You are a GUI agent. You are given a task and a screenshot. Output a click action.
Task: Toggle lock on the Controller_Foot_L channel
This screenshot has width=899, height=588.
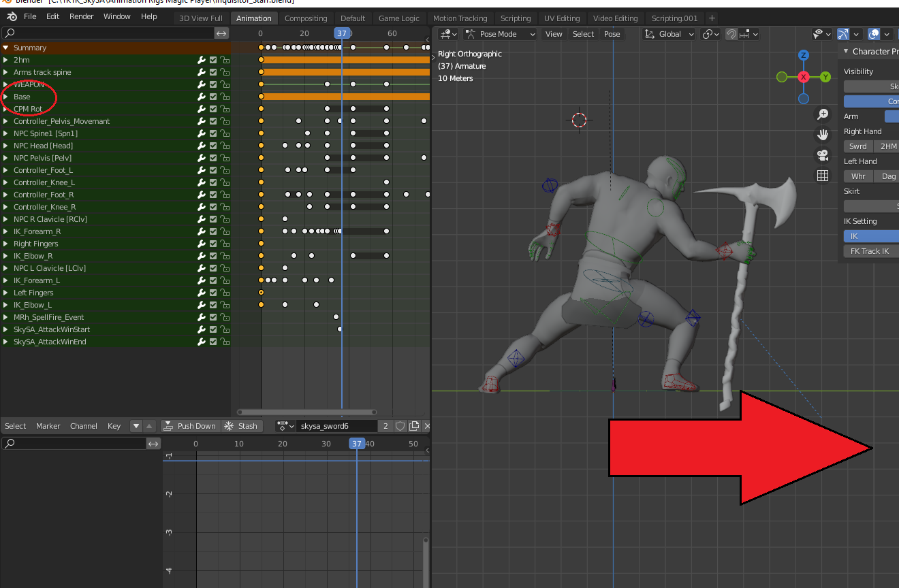(x=224, y=170)
